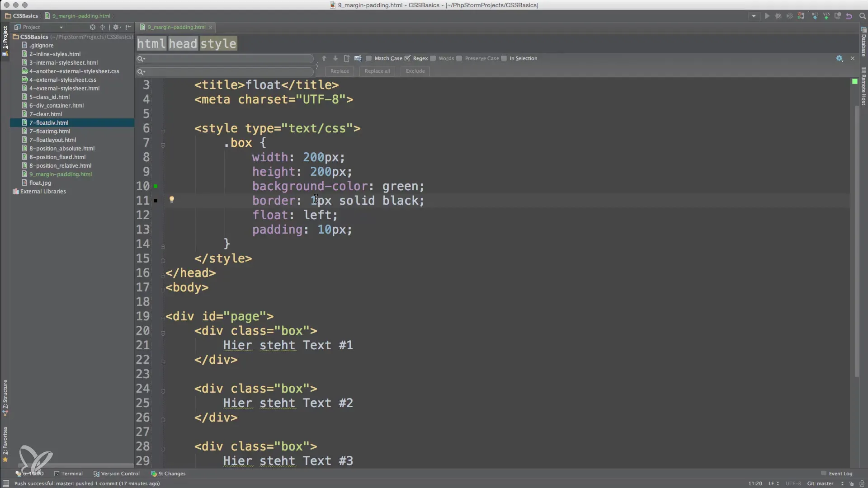Click the html breadcrumb

151,43
